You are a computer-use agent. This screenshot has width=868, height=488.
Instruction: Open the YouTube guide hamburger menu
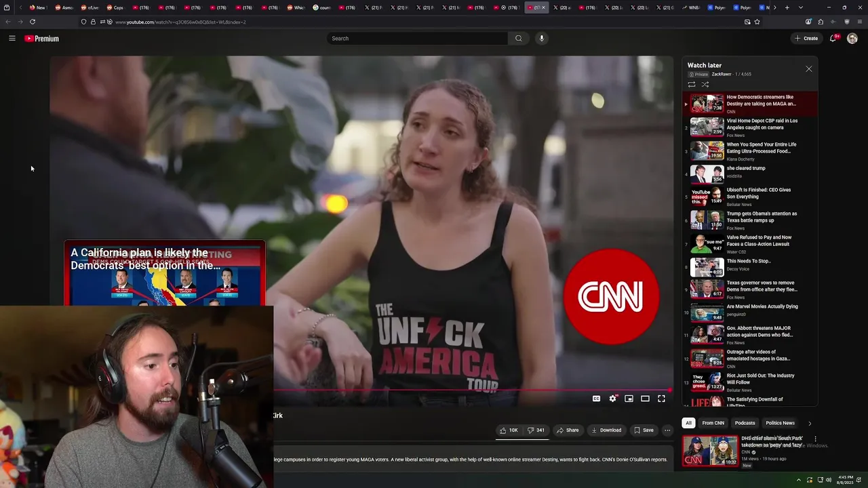tap(12, 39)
